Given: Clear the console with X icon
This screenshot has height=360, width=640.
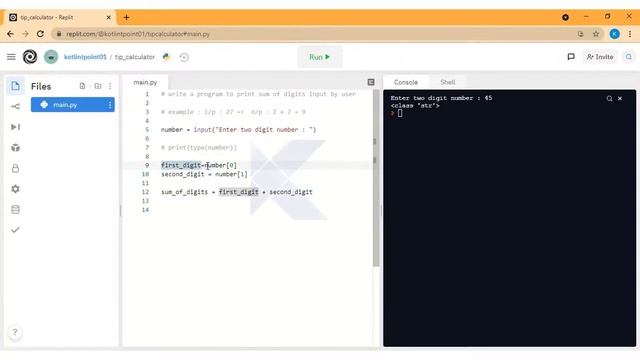Looking at the screenshot, I should click(620, 98).
